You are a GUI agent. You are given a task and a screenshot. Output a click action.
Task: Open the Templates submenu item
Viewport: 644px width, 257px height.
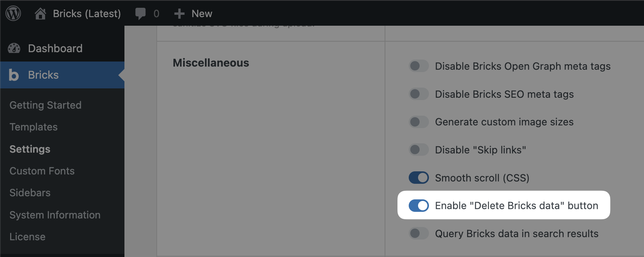click(33, 127)
